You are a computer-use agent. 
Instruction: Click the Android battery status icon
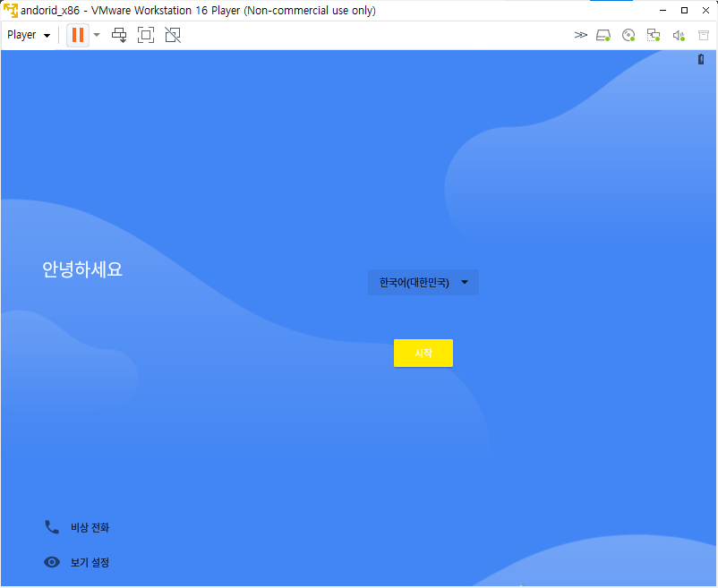coord(701,59)
